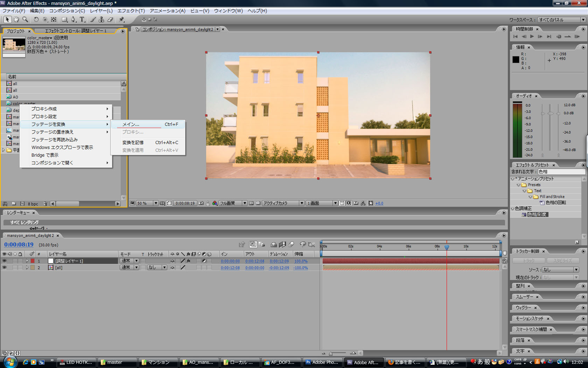
Task: Open track matte なし dropdown for layer [all]
Action: click(x=157, y=267)
